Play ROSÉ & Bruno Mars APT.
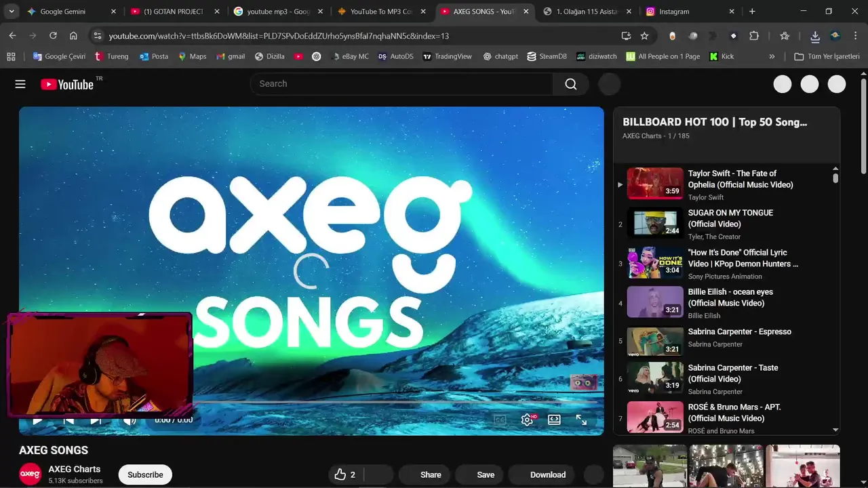Image resolution: width=868 pixels, height=488 pixels. coord(726,418)
